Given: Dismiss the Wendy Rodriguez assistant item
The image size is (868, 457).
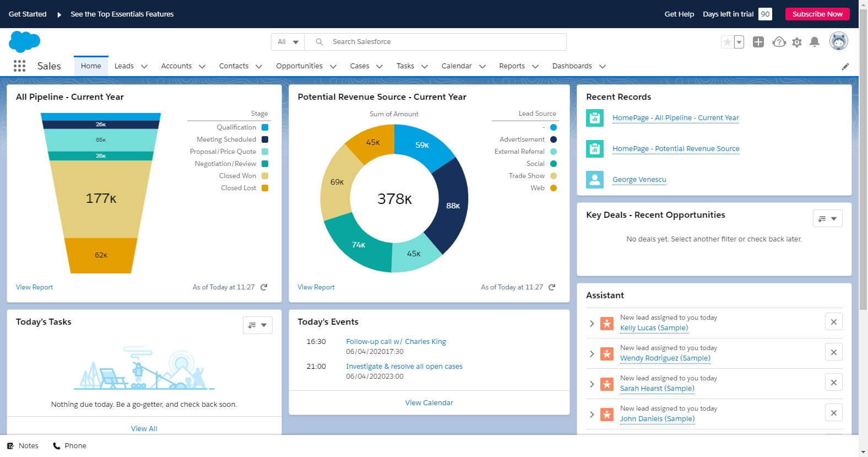Looking at the screenshot, I should 834,352.
